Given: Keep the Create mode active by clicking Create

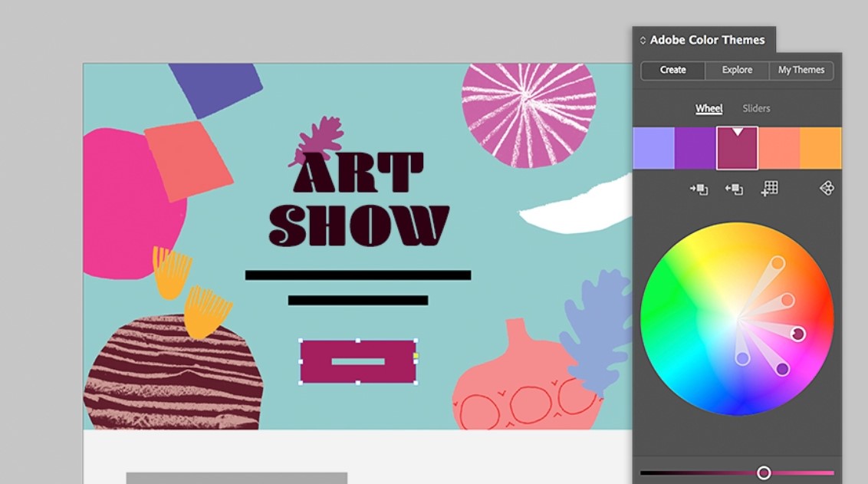Looking at the screenshot, I should [672, 70].
